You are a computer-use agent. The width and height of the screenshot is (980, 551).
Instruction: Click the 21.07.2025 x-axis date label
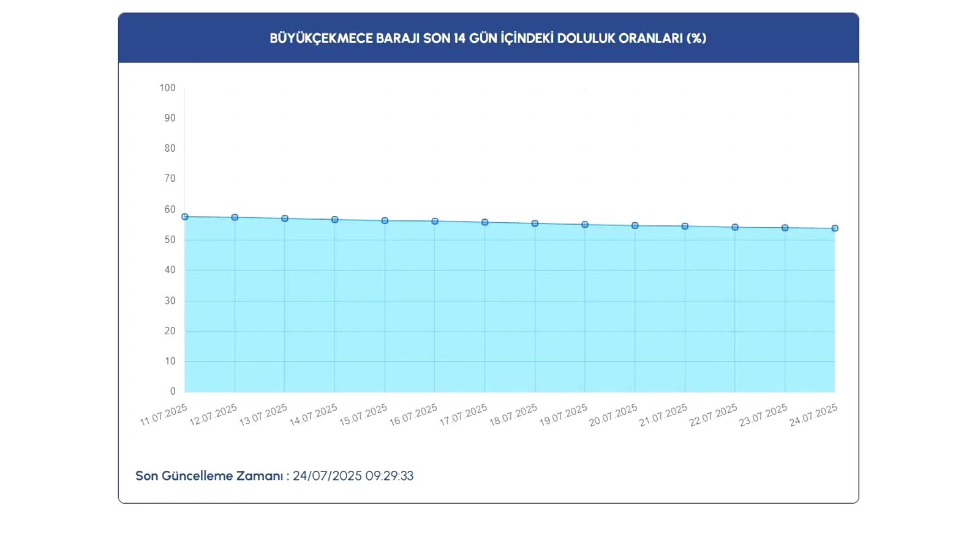coord(663,415)
